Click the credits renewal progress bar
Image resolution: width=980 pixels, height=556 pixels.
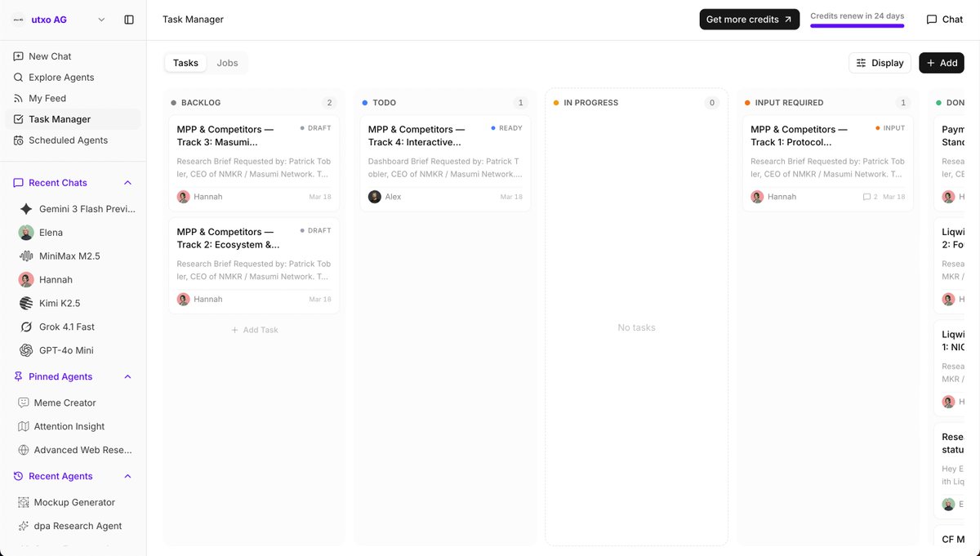[x=857, y=26]
